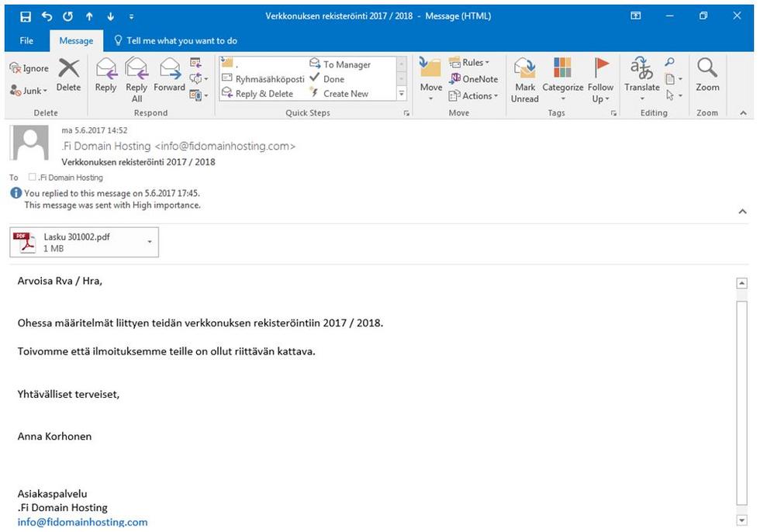
Task: Send message to OneNote
Action: [x=474, y=79]
